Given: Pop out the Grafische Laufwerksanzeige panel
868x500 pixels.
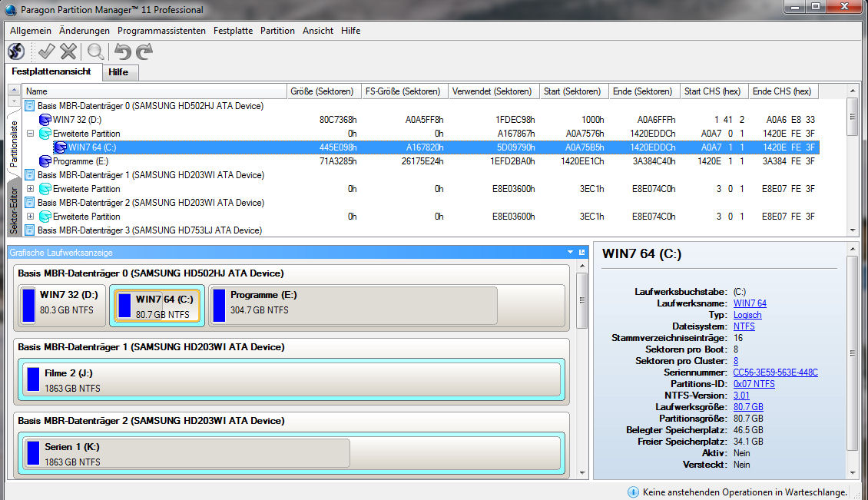Looking at the screenshot, I should pos(581,253).
